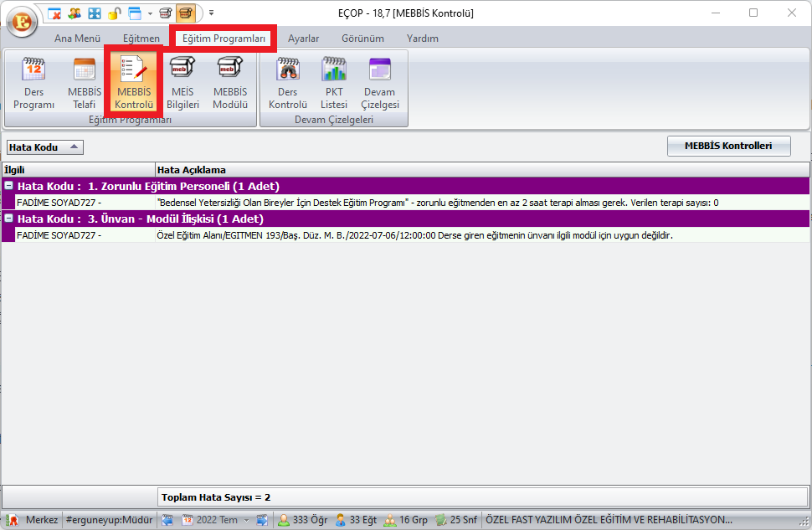Toggle sort on the Hata Kodu grouping box
The width and height of the screenshot is (812, 530).
tap(44, 147)
